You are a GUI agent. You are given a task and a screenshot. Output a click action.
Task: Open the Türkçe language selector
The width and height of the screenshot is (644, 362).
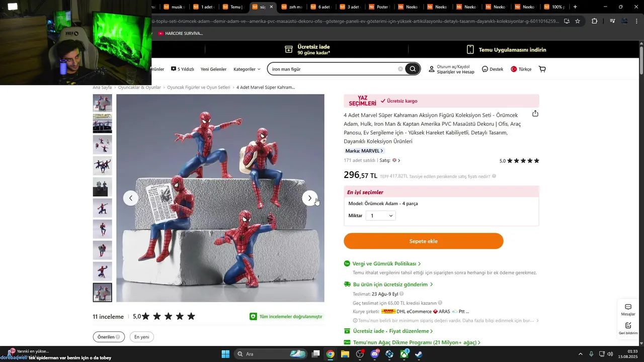point(521,69)
